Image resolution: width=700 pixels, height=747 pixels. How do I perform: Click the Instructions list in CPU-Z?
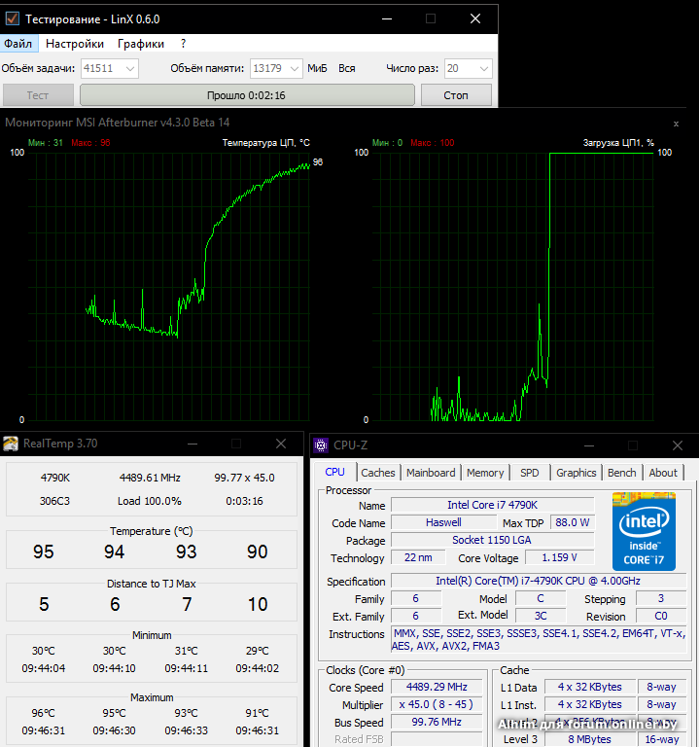coord(538,640)
